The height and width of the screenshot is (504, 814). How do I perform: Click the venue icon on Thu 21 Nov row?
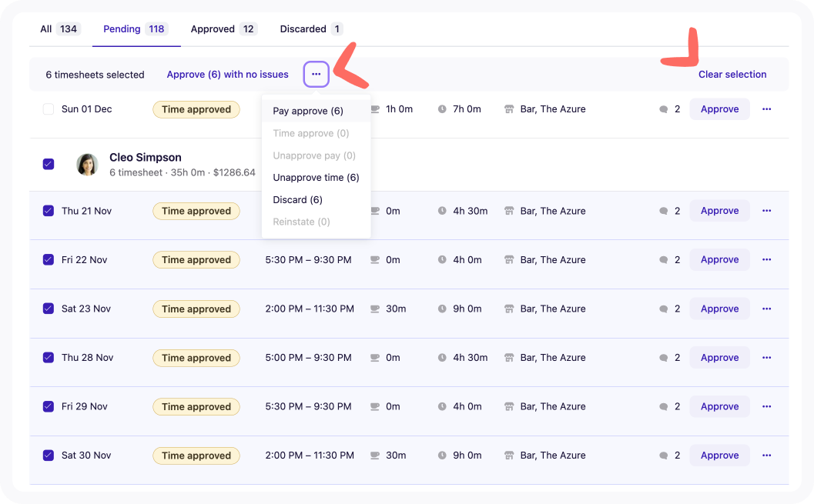point(509,211)
